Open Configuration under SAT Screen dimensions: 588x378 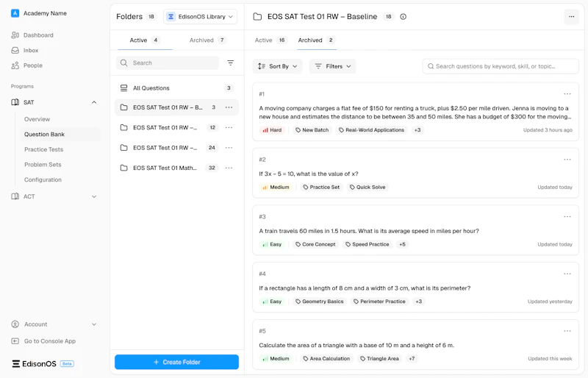(43, 179)
